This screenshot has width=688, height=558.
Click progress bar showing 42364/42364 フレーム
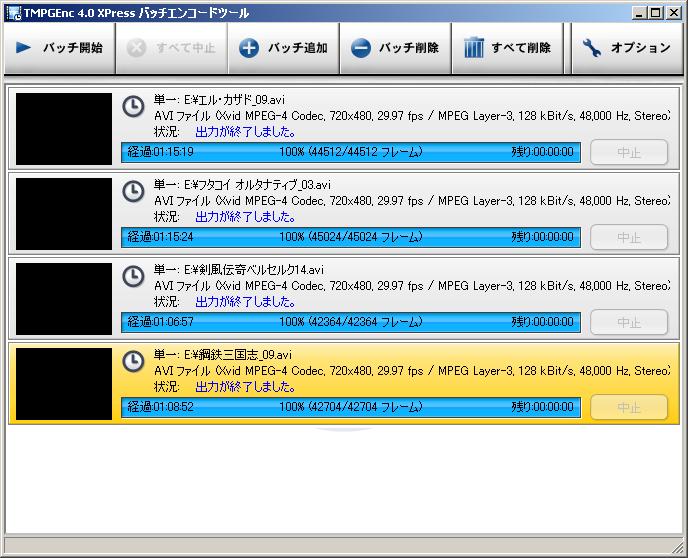tap(351, 322)
